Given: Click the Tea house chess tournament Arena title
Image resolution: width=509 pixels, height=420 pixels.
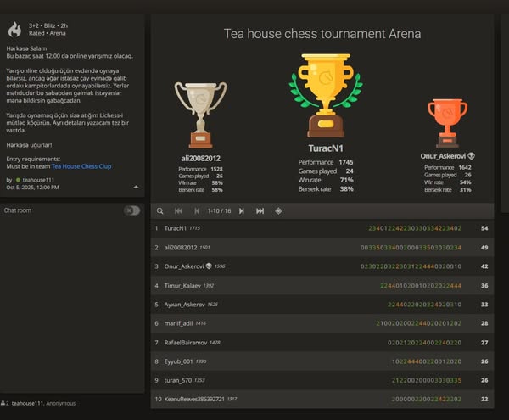Looking at the screenshot, I should (x=322, y=34).
